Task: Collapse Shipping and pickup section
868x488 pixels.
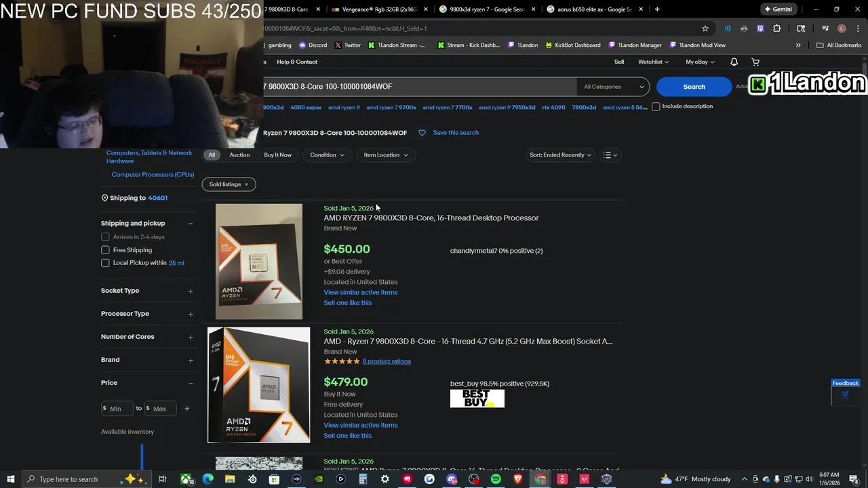Action: (x=191, y=224)
